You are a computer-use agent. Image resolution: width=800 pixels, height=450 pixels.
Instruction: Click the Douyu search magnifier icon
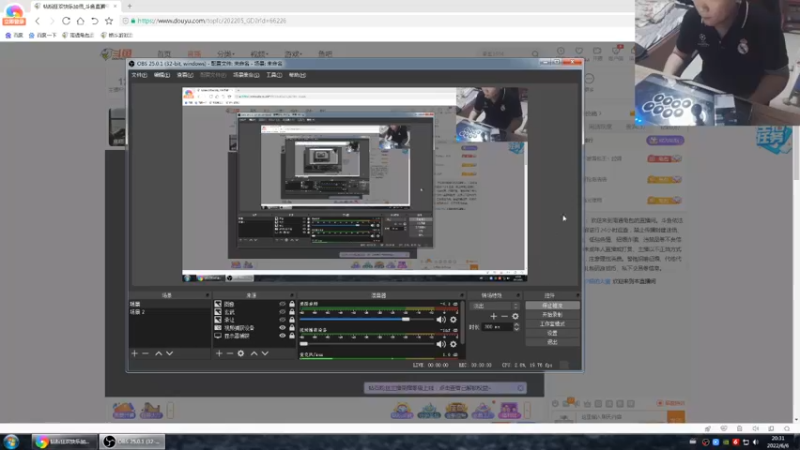click(x=535, y=54)
